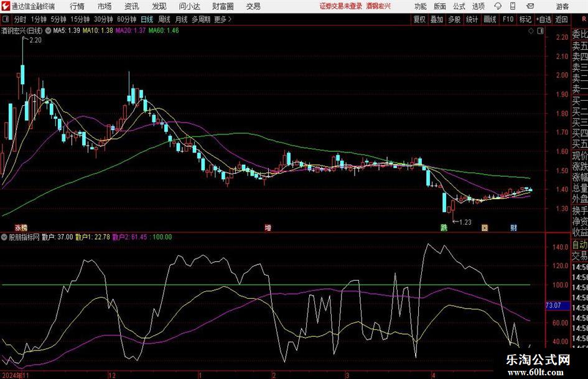Click the 酒钢宏兴 stock name in title bar
The width and height of the screenshot is (588, 379).
[x=378, y=6]
